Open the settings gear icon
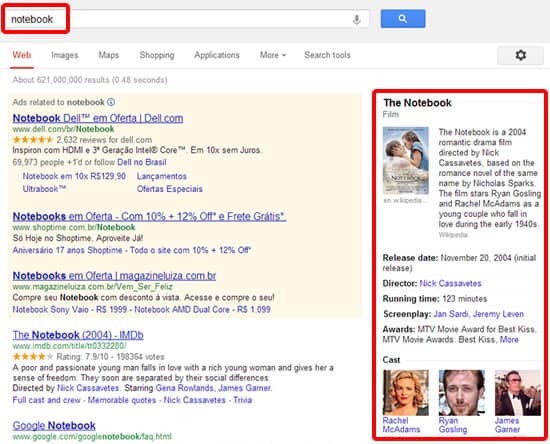Screen dimensions: 550x444 pos(521,55)
